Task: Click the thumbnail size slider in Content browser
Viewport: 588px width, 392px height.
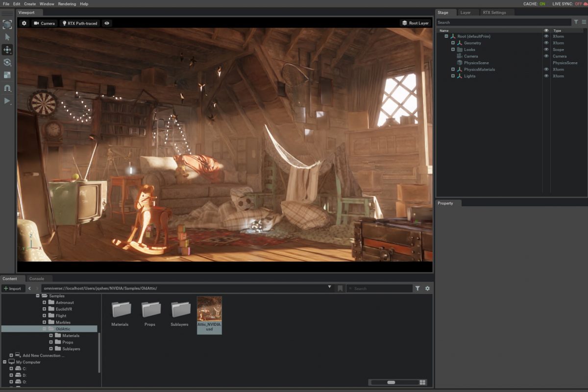Action: (x=391, y=382)
